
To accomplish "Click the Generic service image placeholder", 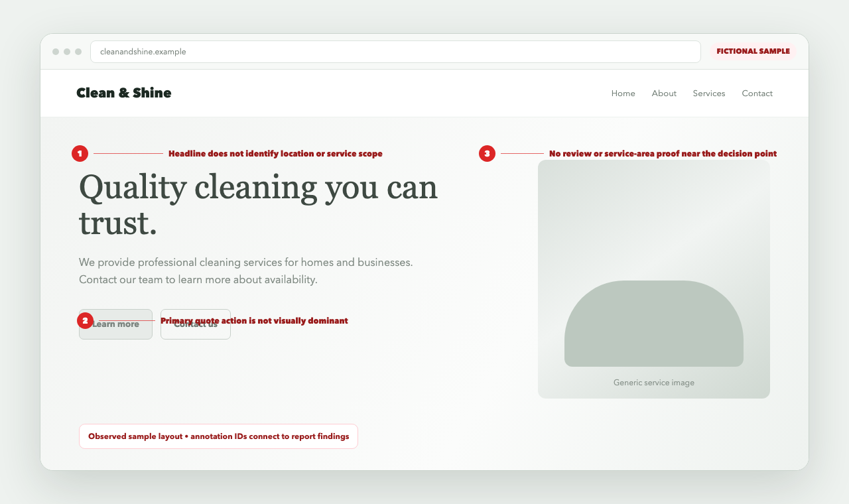I will tap(654, 279).
